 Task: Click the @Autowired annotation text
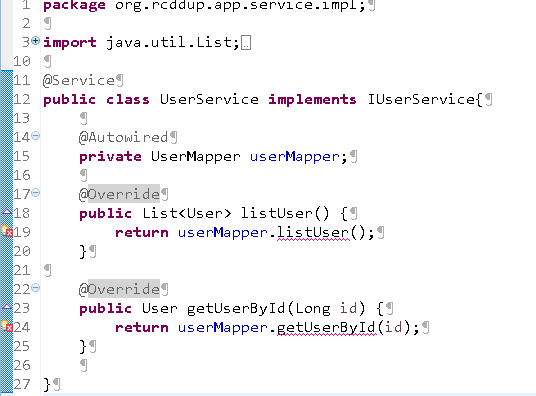click(x=123, y=137)
